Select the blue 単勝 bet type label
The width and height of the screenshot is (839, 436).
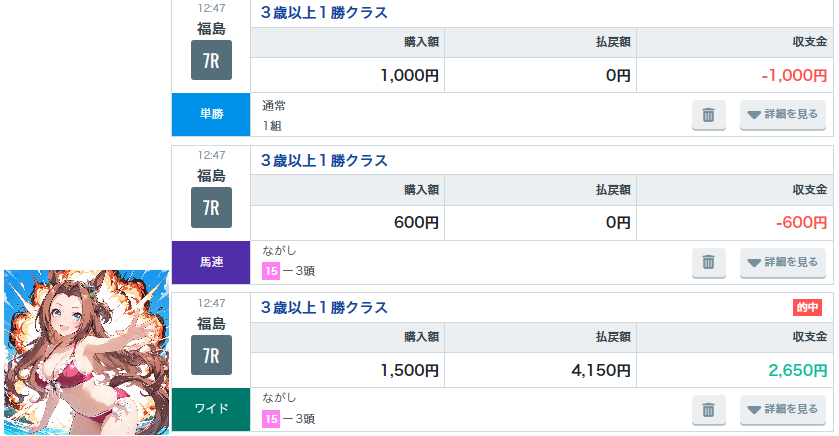point(211,114)
